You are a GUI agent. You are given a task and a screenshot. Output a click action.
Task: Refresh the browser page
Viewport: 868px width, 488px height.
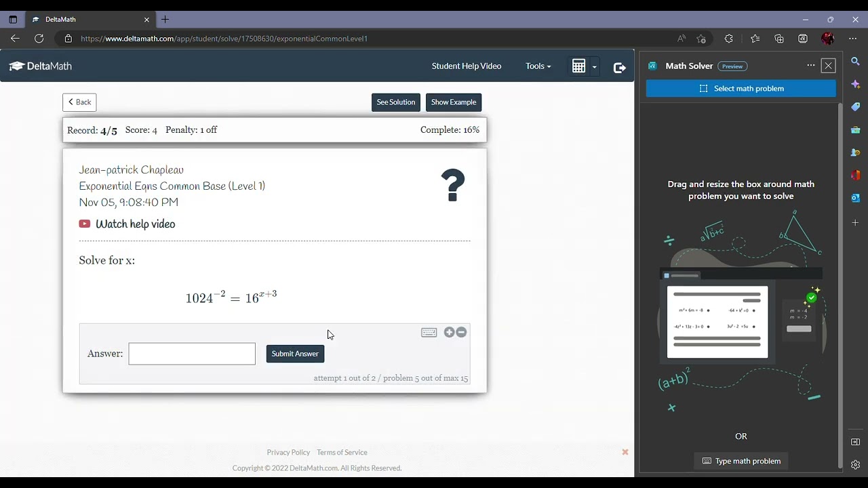39,39
